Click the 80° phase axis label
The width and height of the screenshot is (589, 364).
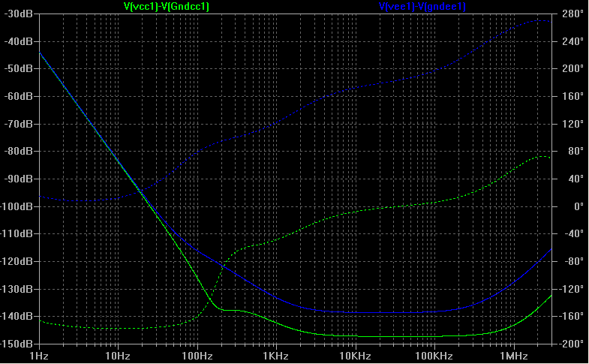pos(575,152)
